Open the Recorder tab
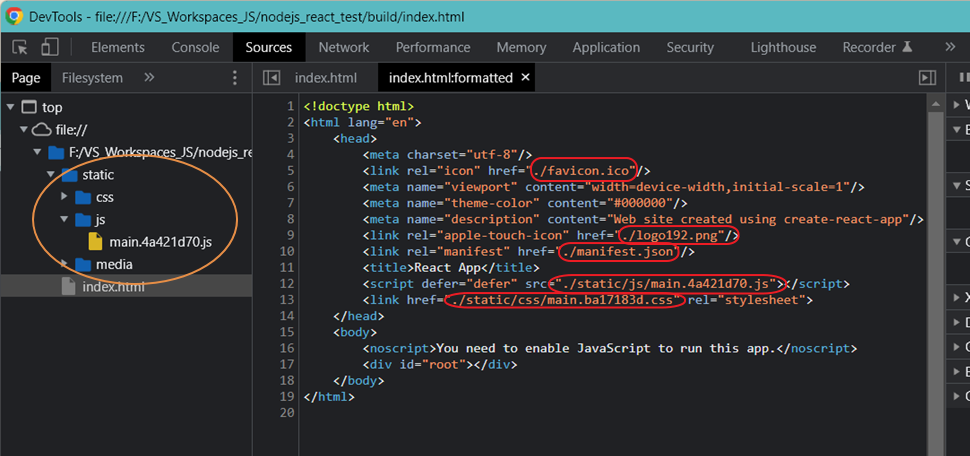Image resolution: width=970 pixels, height=456 pixels. [x=877, y=48]
